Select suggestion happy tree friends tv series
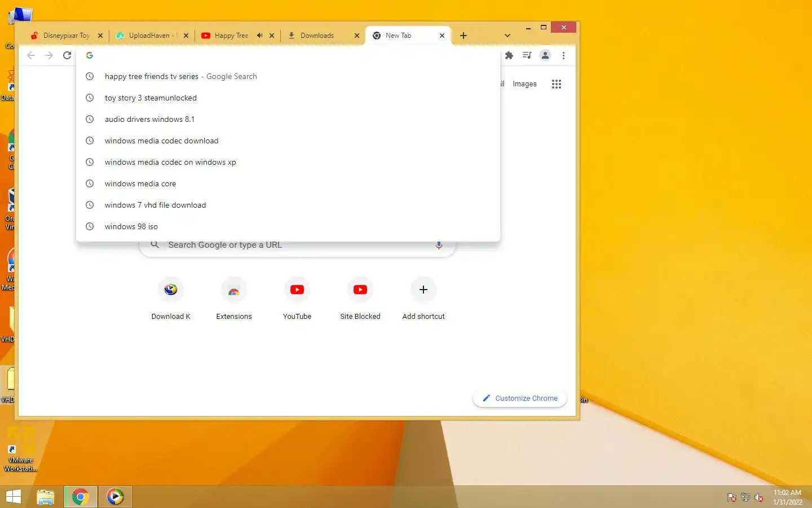Screen dimensions: 812x508 (288, 76)
